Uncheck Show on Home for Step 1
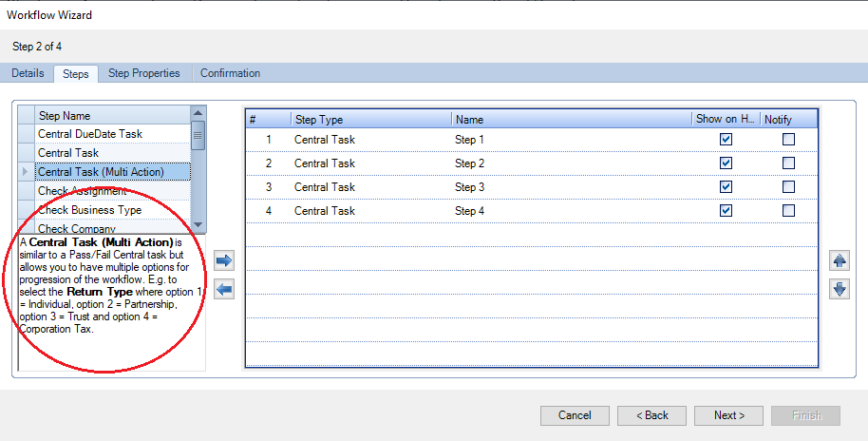Viewport: 868px width, 441px height. click(x=726, y=139)
